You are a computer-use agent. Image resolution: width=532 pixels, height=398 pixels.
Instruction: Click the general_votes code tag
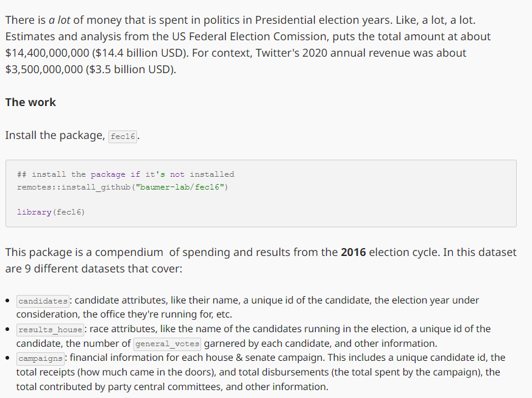168,344
